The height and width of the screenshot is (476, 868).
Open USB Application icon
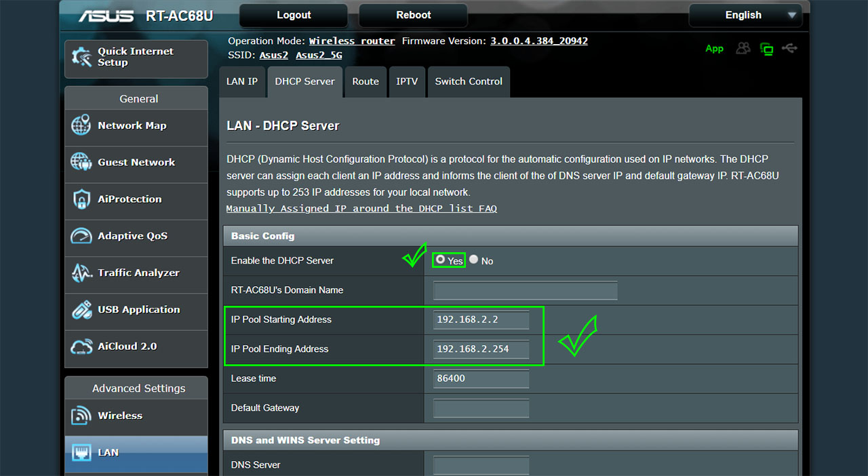point(81,310)
